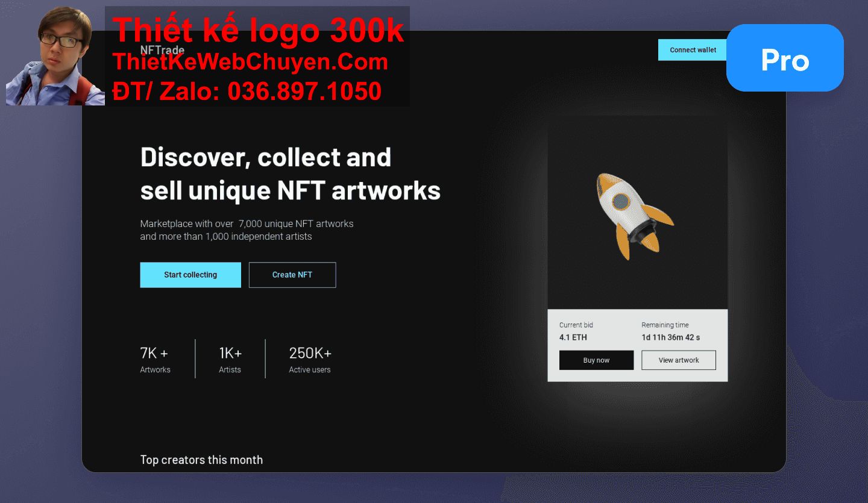Click the 1K+ Artists statistic
The height and width of the screenshot is (503, 868).
[230, 360]
